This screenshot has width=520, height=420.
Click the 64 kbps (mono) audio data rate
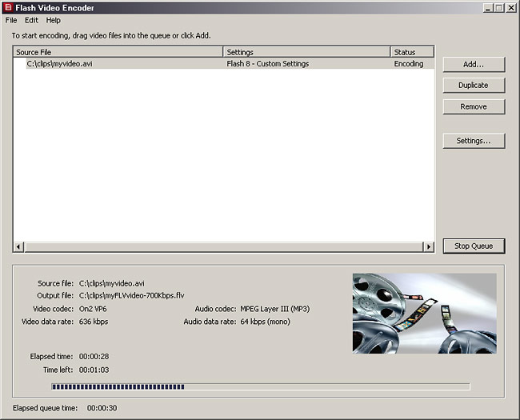tap(265, 322)
